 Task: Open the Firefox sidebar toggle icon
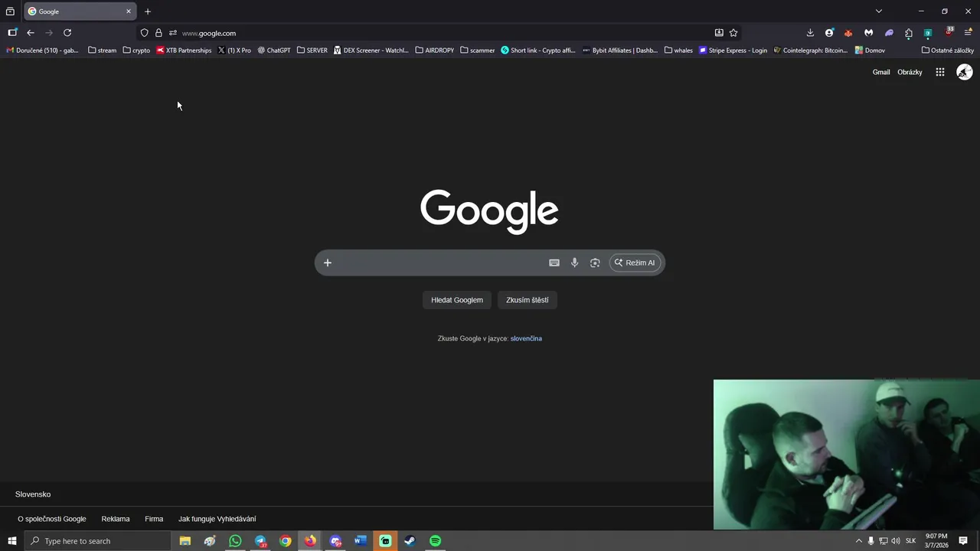[x=12, y=33]
